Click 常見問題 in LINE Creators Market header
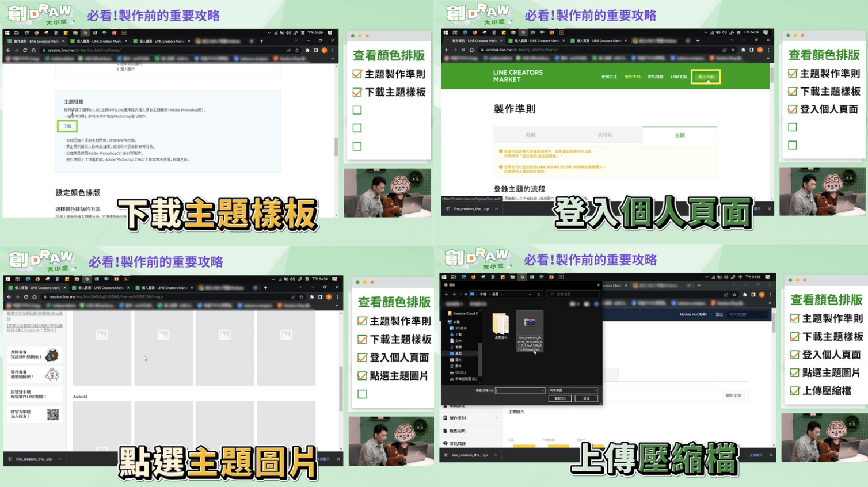 [655, 77]
